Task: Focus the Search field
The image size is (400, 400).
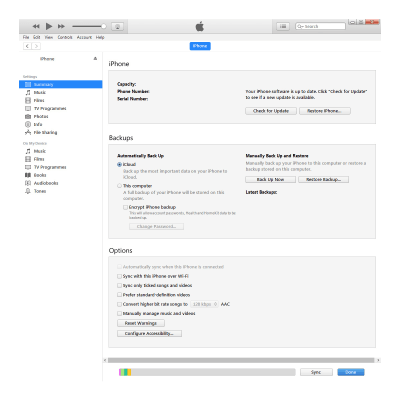Action: [320, 26]
